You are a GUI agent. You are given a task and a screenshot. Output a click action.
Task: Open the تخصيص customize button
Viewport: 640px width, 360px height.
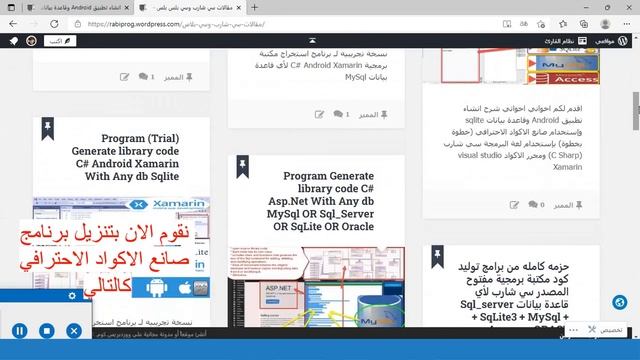[606, 329]
